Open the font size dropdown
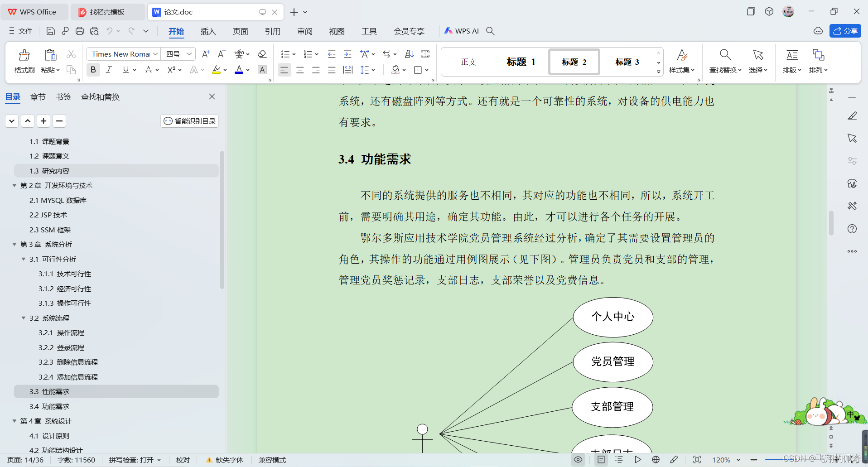 click(x=189, y=54)
